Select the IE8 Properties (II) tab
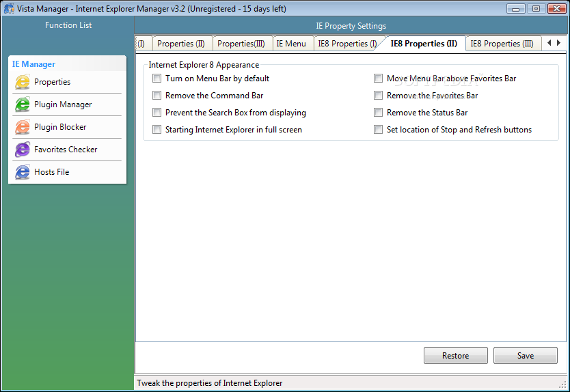570x392 pixels. 424,44
